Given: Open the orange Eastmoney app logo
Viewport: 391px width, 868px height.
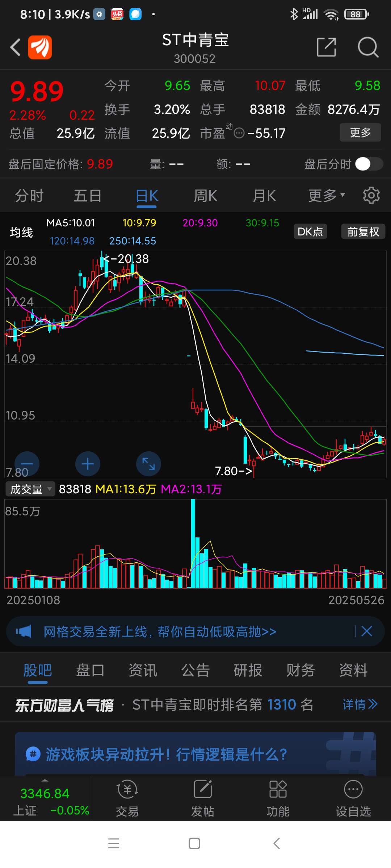Looking at the screenshot, I should tap(40, 47).
